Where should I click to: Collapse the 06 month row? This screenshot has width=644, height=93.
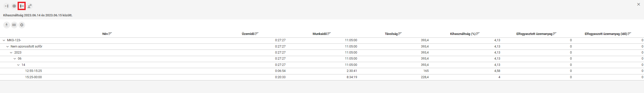pos(15,59)
